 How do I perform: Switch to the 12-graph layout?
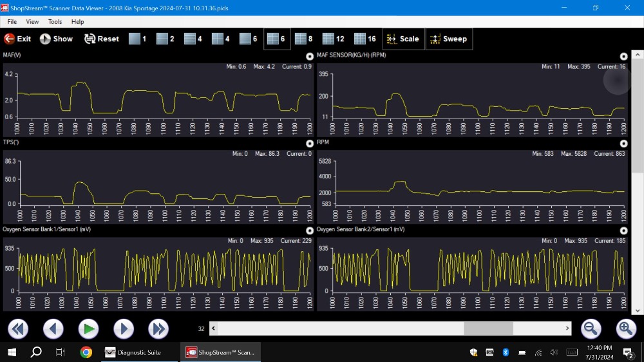334,39
